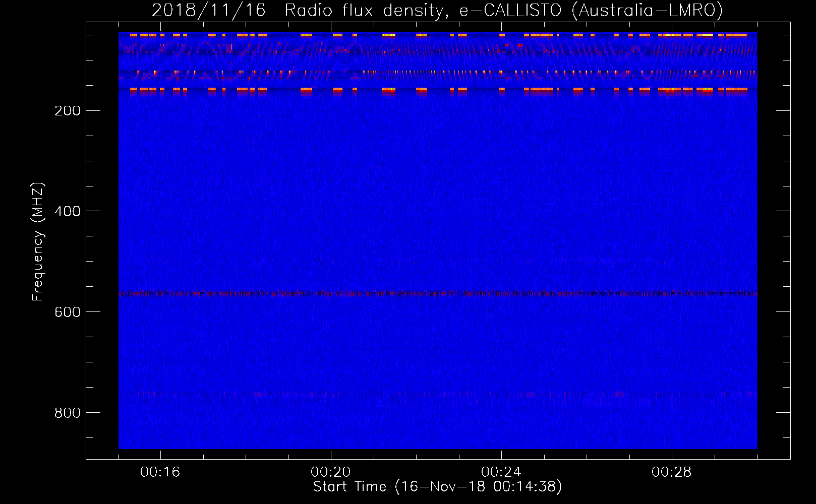Click the 200 MHz frequency tick label
816x504 pixels.
[68, 110]
